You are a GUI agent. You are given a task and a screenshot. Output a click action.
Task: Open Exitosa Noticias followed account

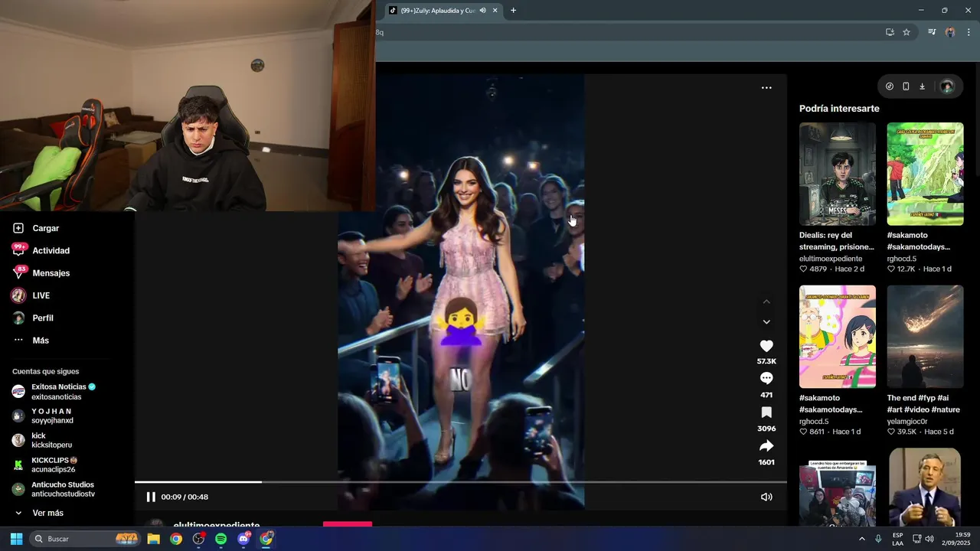[x=54, y=391]
